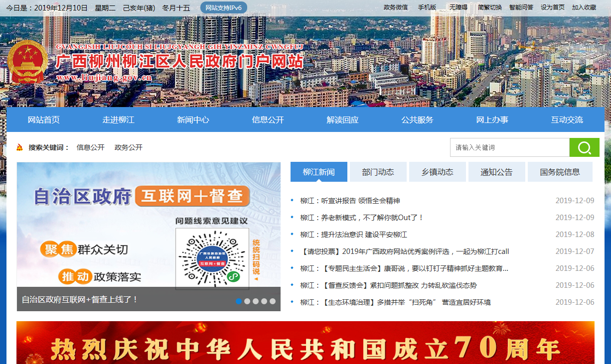
Task: Open the 网上办事 navigation menu
Action: pyautogui.click(x=492, y=120)
